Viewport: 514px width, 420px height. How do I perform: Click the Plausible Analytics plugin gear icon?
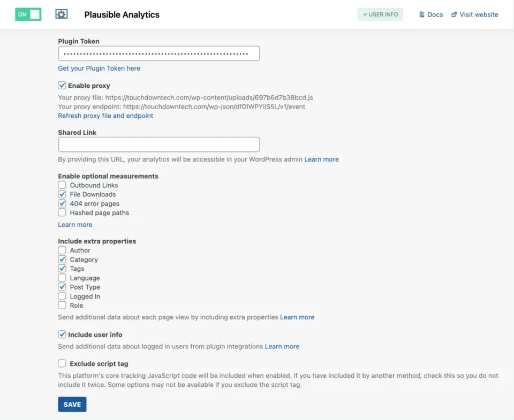(x=61, y=14)
